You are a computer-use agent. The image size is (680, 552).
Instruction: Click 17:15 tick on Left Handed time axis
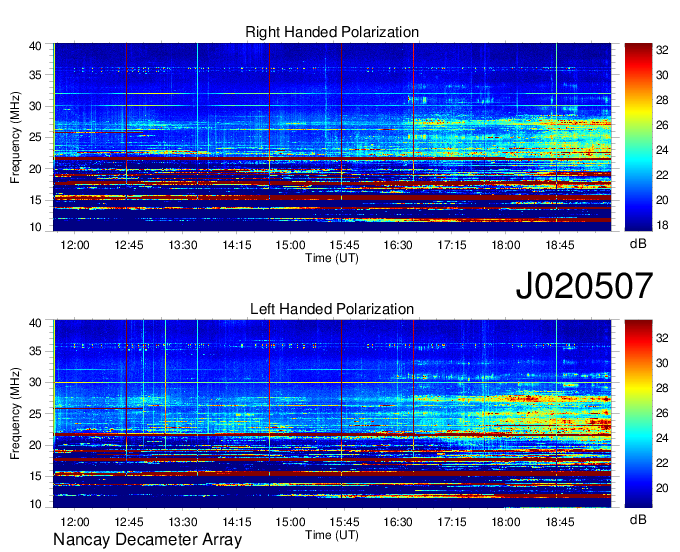[x=452, y=522]
